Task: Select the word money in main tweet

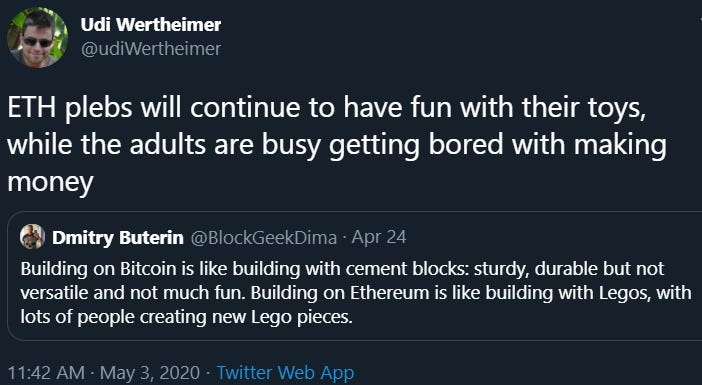Action: (51, 182)
